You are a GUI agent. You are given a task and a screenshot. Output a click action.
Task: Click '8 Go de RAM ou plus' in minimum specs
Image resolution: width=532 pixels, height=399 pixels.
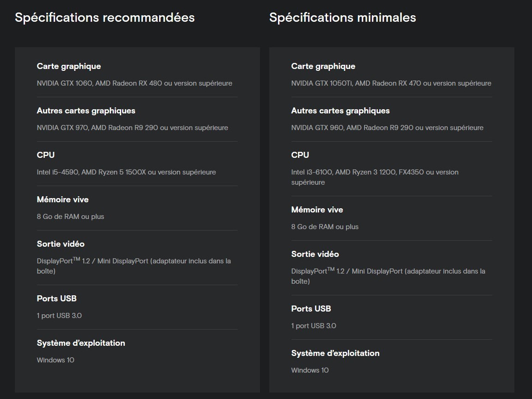(x=325, y=227)
